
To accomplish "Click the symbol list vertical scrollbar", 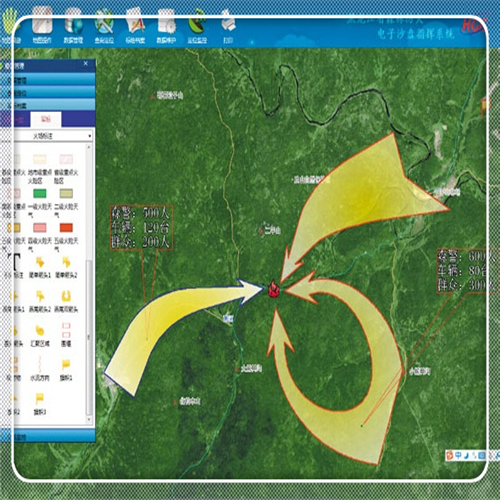I will (89, 283).
